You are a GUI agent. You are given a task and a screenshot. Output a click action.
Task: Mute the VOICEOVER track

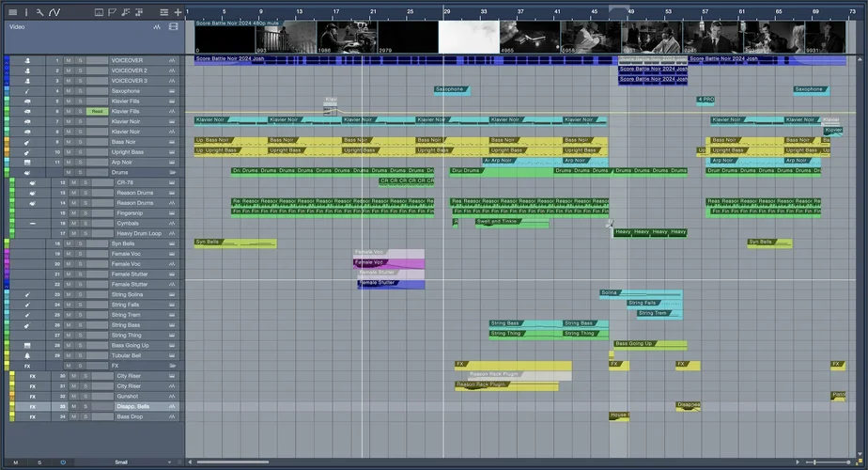point(70,60)
